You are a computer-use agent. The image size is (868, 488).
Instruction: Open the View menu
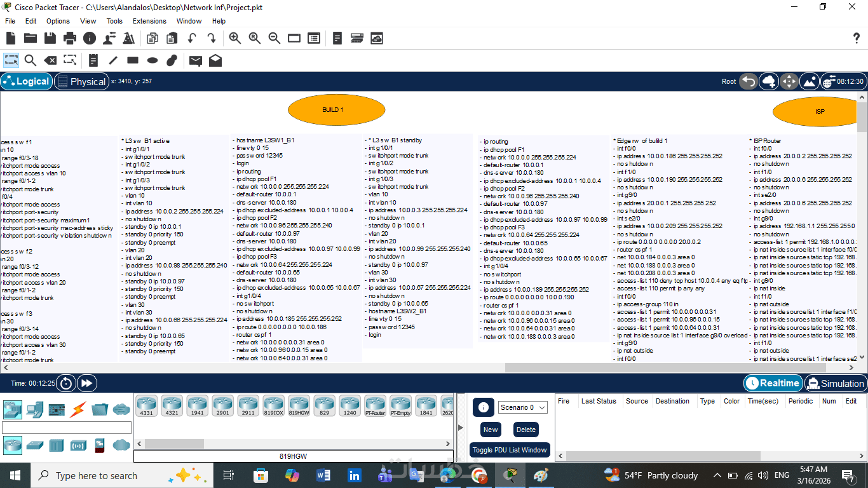click(x=88, y=21)
